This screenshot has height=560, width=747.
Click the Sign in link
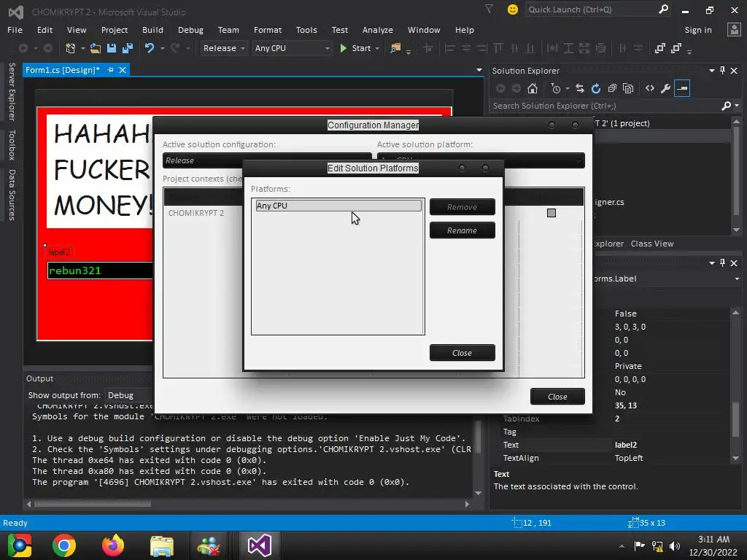coord(698,29)
